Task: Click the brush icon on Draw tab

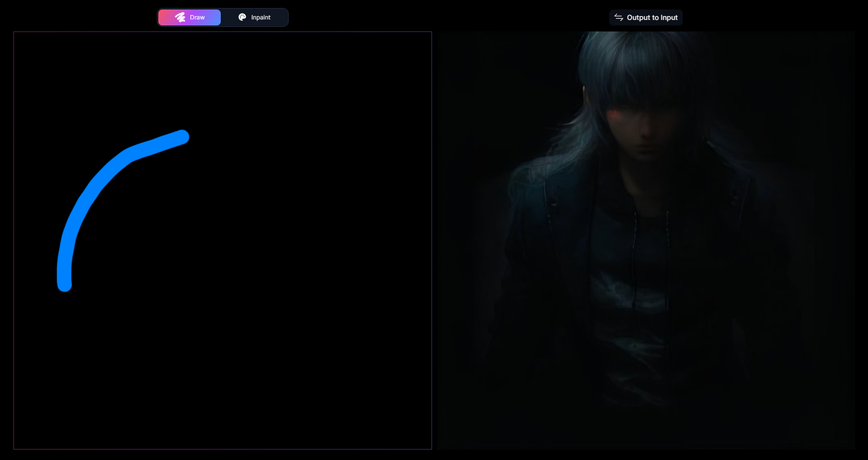Action: tap(180, 17)
